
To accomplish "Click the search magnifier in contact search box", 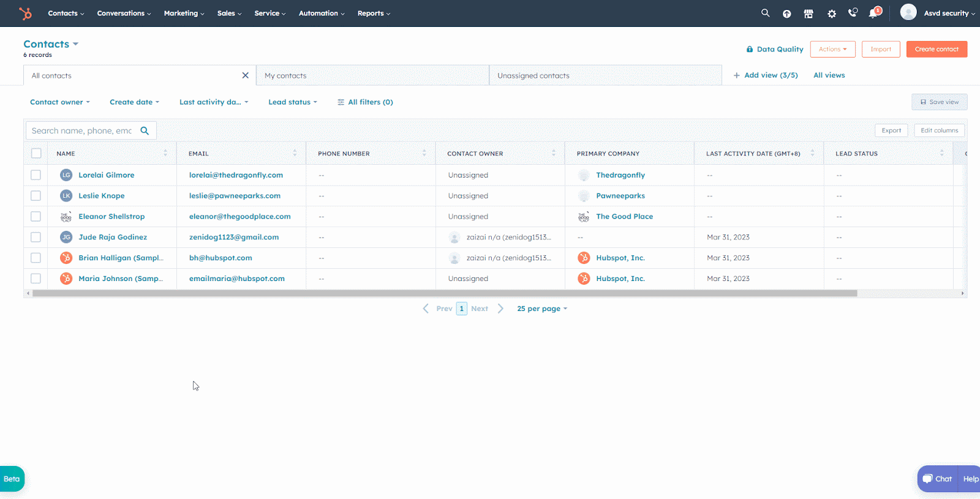I will (x=145, y=130).
